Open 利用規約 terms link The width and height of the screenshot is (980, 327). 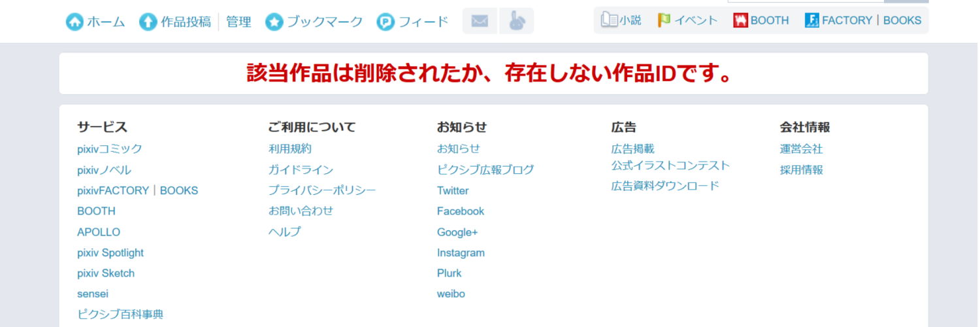(290, 149)
